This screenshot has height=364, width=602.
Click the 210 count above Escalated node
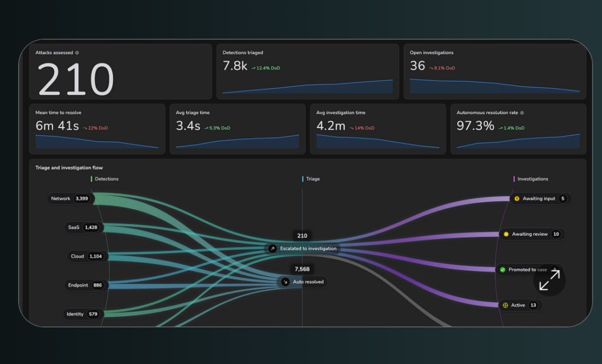click(302, 236)
